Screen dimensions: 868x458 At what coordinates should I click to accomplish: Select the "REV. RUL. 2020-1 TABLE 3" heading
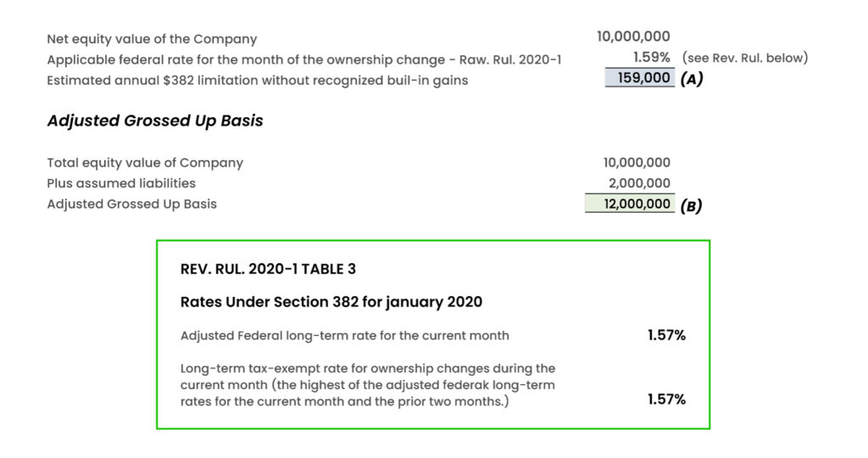268,269
